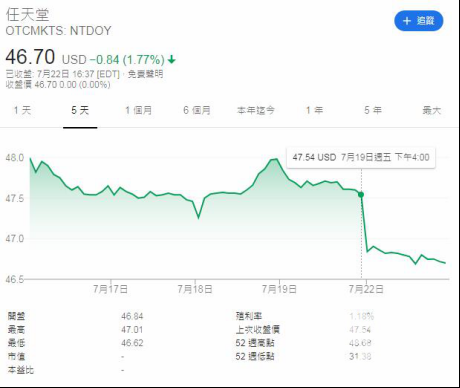Click the 7月17日 date label on axis
The height and width of the screenshot is (388, 460).
pyautogui.click(x=110, y=289)
